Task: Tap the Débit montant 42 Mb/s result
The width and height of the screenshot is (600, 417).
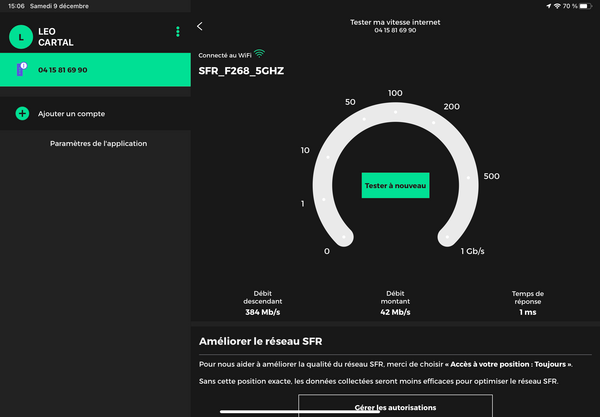Action: coord(395,303)
